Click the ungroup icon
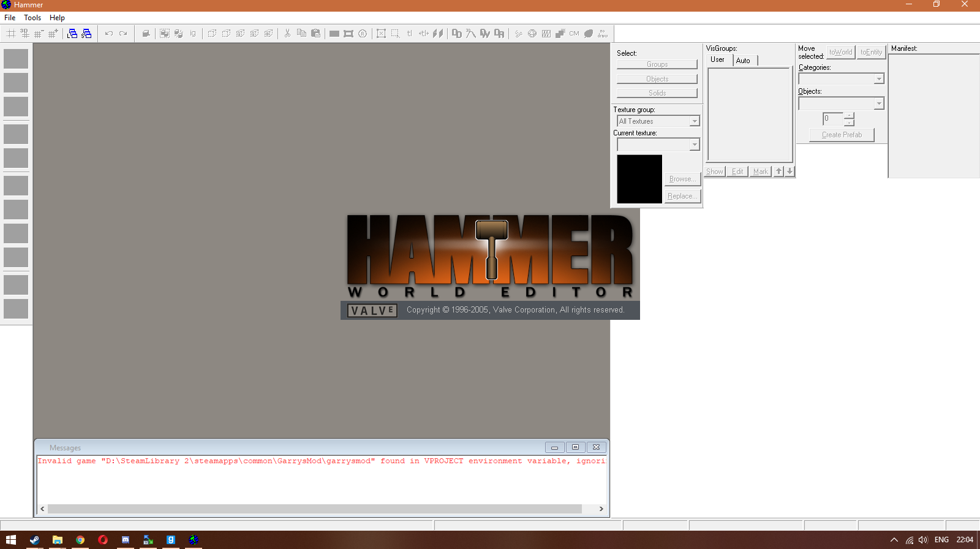This screenshot has width=980, height=549. point(179,34)
